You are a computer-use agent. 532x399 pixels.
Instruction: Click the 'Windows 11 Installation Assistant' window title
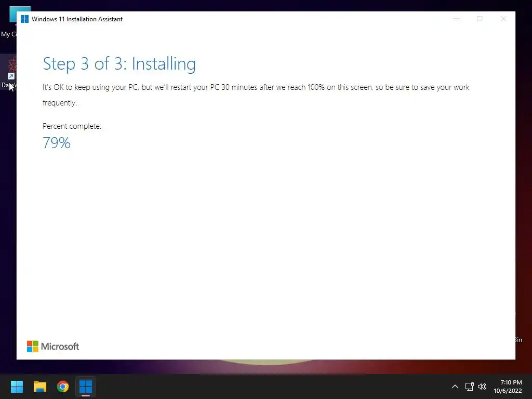77,19
